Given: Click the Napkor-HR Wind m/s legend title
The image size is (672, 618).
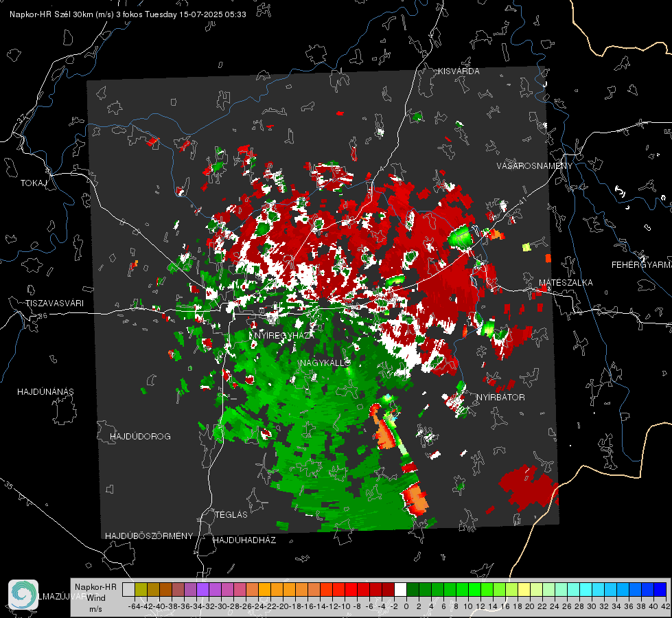Looking at the screenshot, I should pos(95,598).
